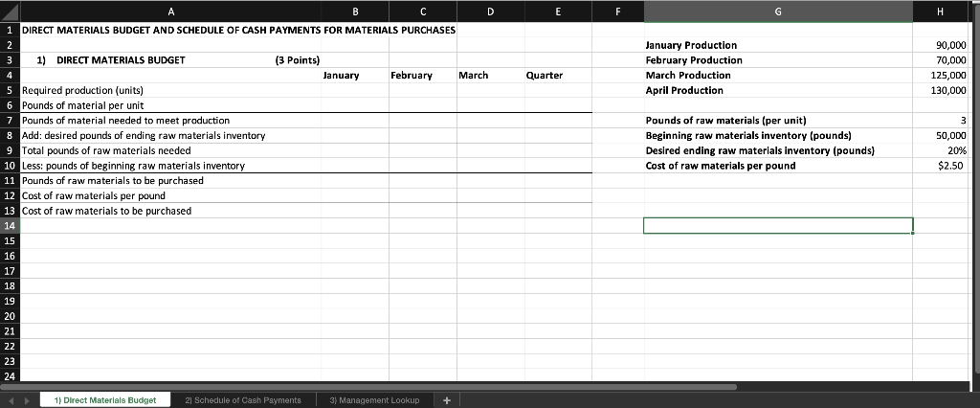Image resolution: width=980 pixels, height=408 pixels.
Task: Select the 'March' column label cell
Action: (x=490, y=75)
